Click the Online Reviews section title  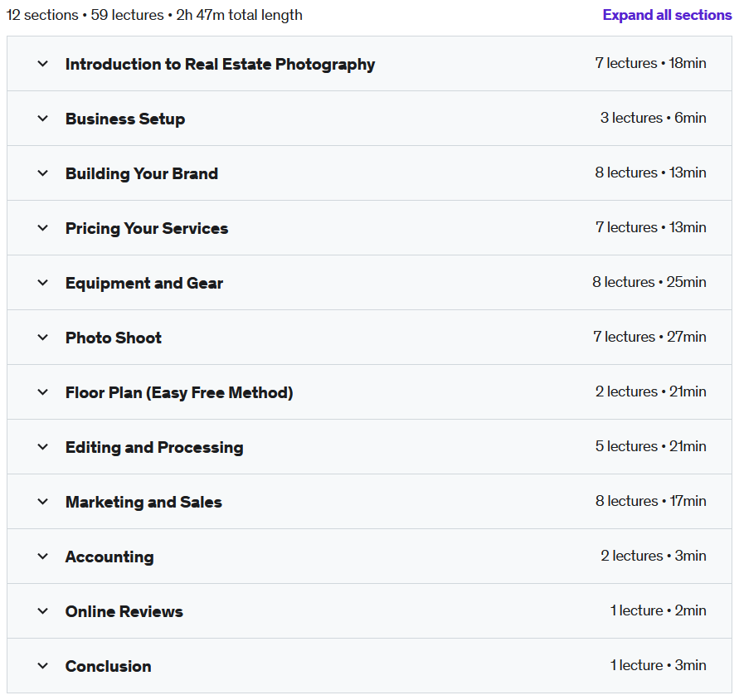(124, 611)
